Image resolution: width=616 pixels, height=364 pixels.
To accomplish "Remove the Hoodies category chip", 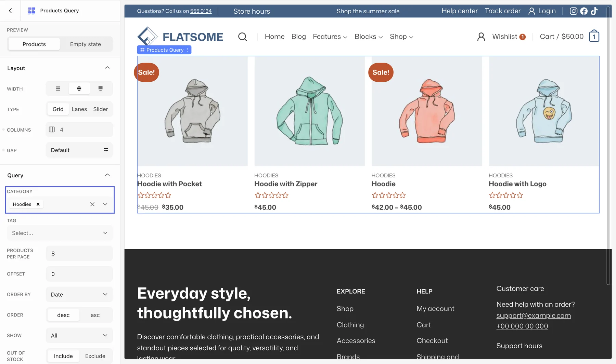I will click(x=38, y=204).
